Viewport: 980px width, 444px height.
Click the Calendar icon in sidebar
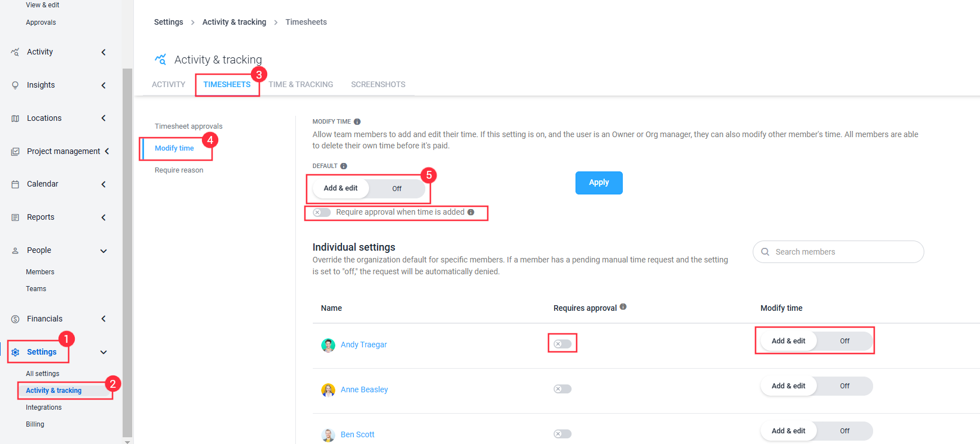point(15,184)
